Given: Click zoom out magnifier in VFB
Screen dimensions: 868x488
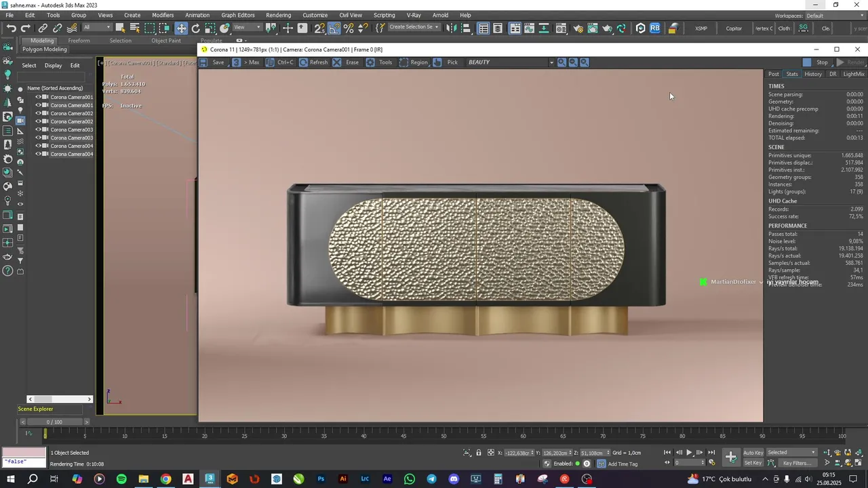Looking at the screenshot, I should pyautogui.click(x=573, y=62).
